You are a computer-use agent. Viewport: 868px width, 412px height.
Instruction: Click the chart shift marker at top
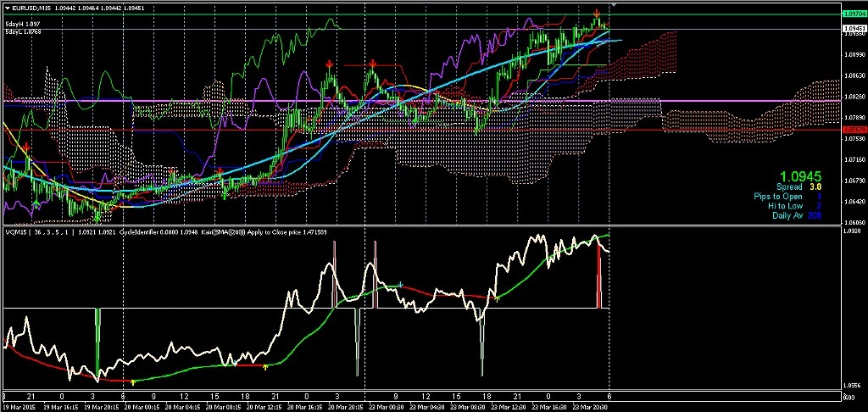point(614,4)
